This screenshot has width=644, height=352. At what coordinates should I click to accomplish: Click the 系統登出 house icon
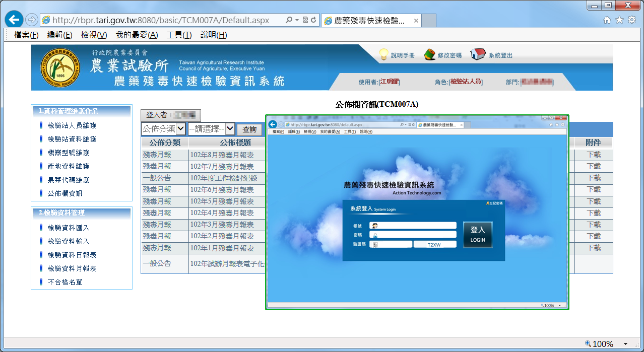click(x=477, y=54)
